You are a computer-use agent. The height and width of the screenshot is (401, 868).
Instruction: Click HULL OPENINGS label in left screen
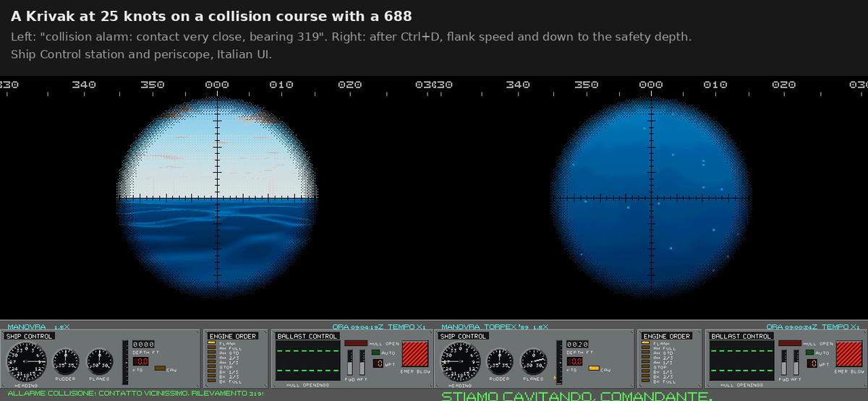pos(308,385)
